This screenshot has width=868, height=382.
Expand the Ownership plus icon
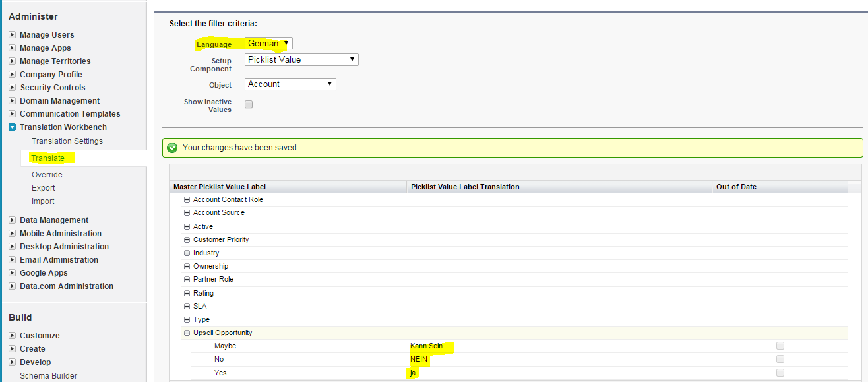(187, 267)
